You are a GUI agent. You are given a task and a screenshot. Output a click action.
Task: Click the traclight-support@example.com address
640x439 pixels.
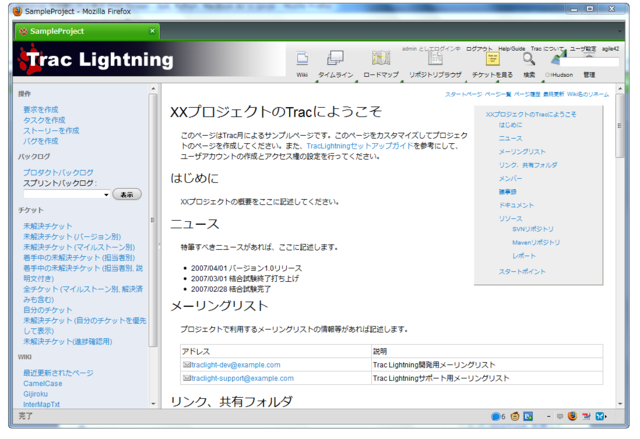[242, 378]
